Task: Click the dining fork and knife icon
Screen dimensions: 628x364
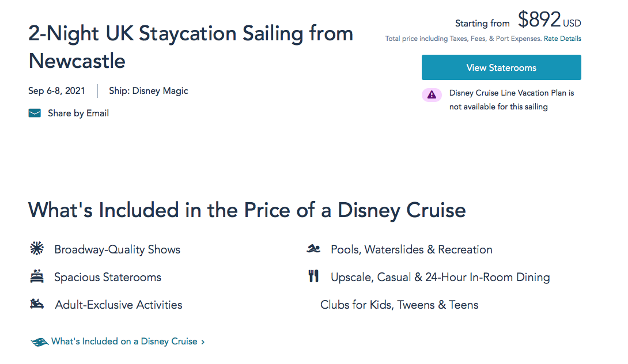Action: click(x=313, y=276)
